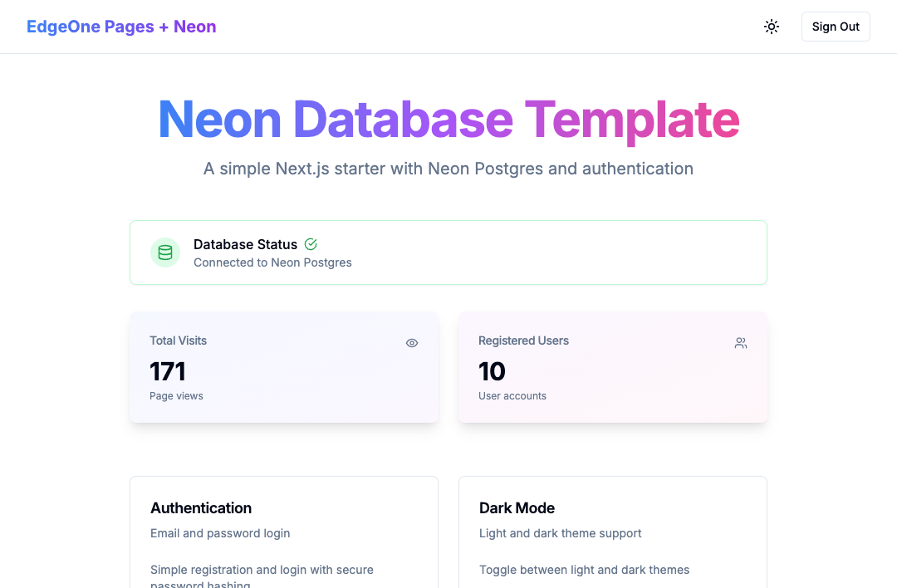
Task: Click the 'Connected to Neon Postgres' text
Action: 272,262
